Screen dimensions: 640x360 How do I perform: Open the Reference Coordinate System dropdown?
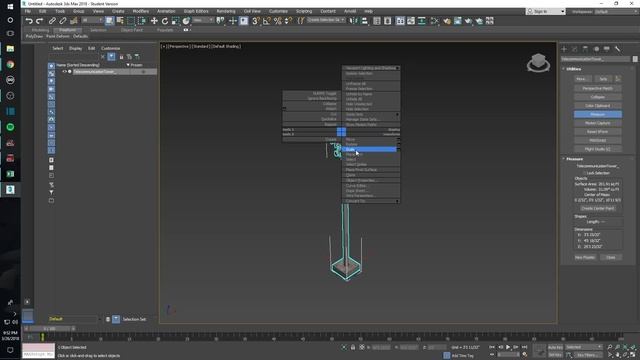pyautogui.click(x=203, y=20)
